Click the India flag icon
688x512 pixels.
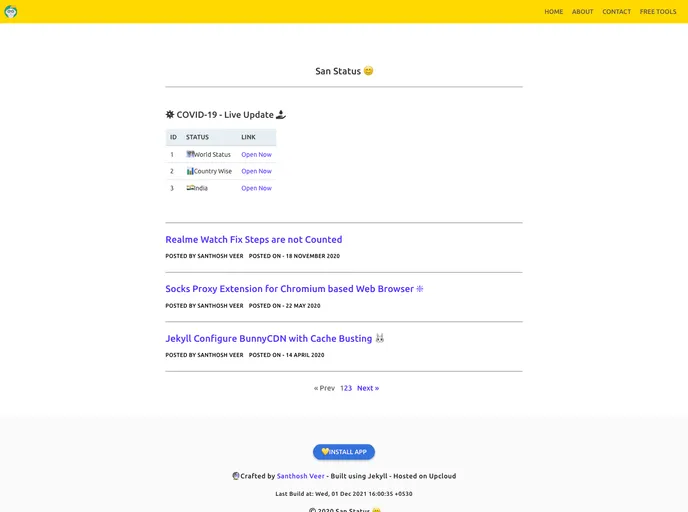190,188
